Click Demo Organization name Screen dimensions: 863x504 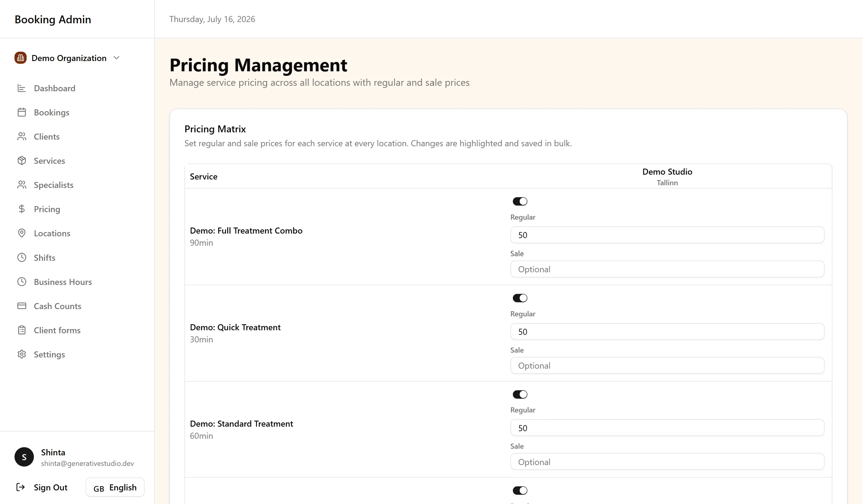69,58
